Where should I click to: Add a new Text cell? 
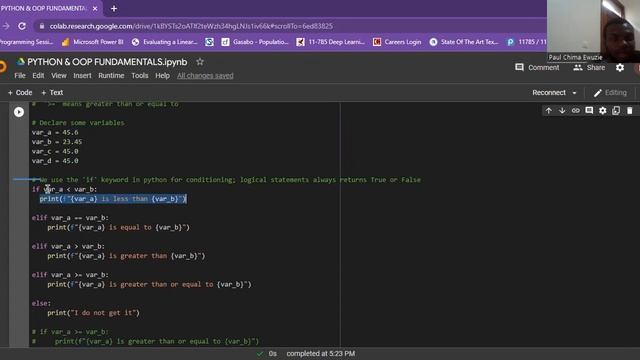[52, 93]
